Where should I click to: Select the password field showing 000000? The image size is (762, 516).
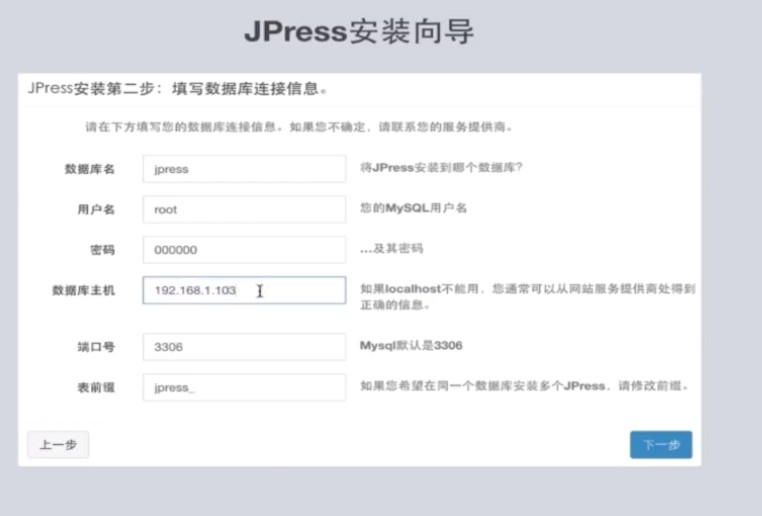[244, 250]
